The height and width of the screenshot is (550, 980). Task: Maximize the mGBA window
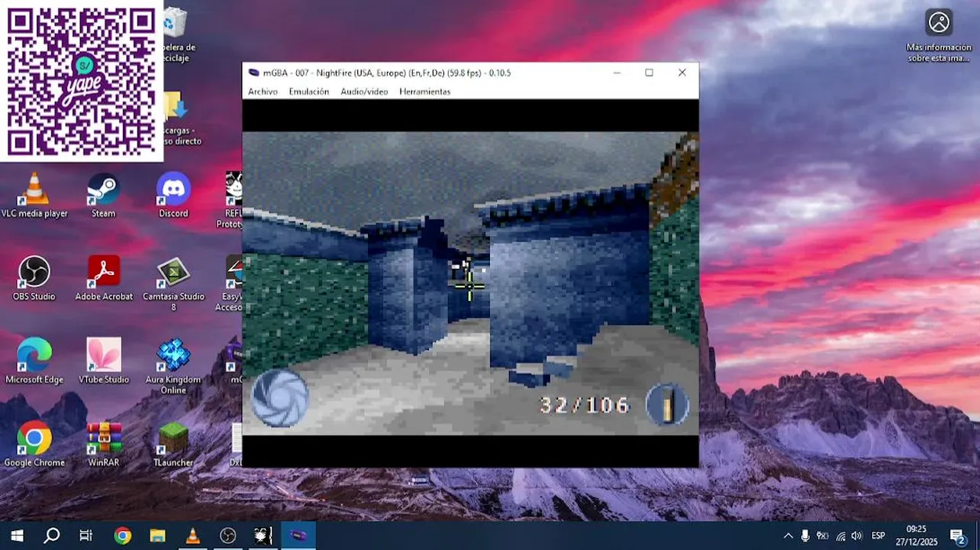[649, 73]
